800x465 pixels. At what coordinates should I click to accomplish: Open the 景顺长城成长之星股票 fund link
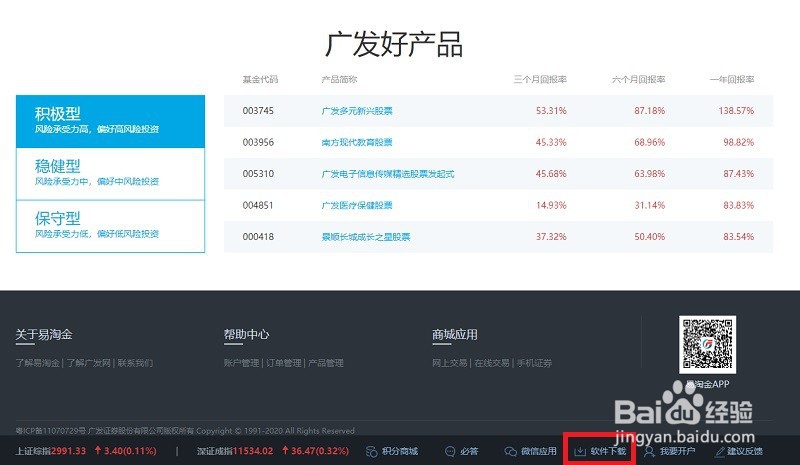pos(366,237)
